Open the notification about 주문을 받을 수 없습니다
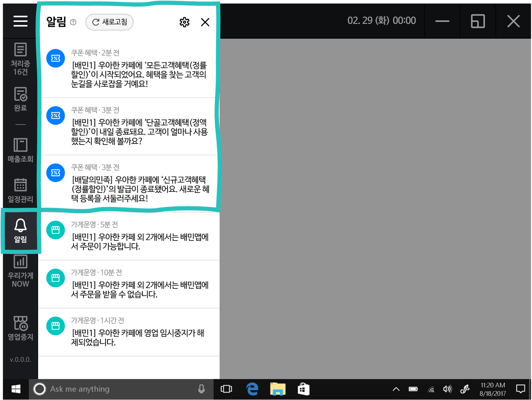This screenshot has height=400, width=532. [x=129, y=284]
